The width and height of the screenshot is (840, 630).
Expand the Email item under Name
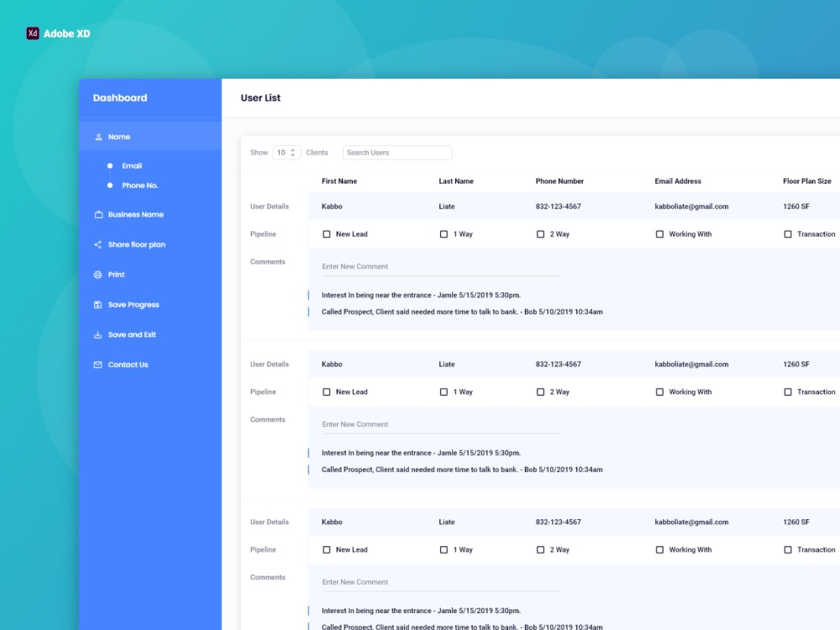click(132, 165)
